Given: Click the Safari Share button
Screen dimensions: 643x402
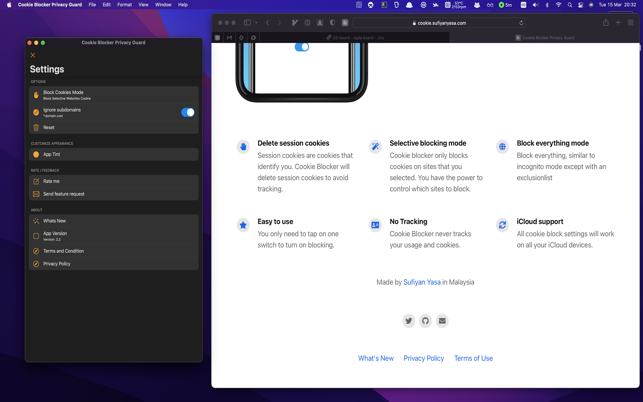Looking at the screenshot, I should click(x=606, y=23).
